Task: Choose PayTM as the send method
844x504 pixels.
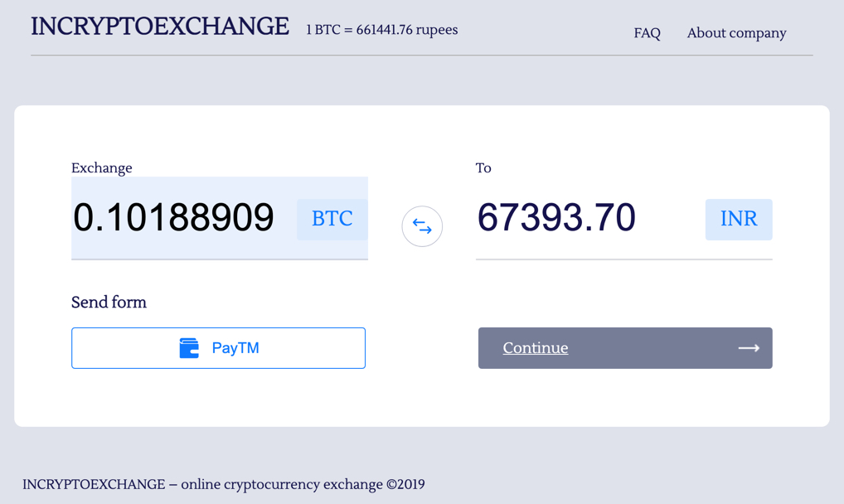Action: tap(218, 347)
